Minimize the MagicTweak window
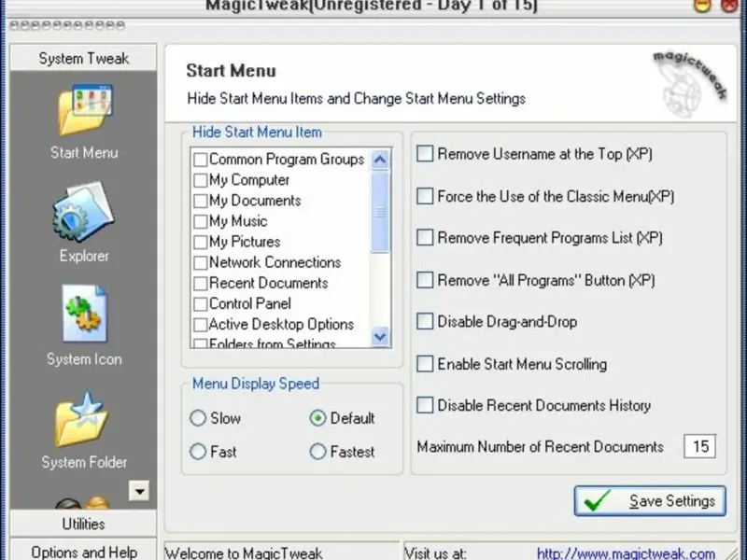Image resolution: width=747 pixels, height=560 pixels. click(702, 6)
